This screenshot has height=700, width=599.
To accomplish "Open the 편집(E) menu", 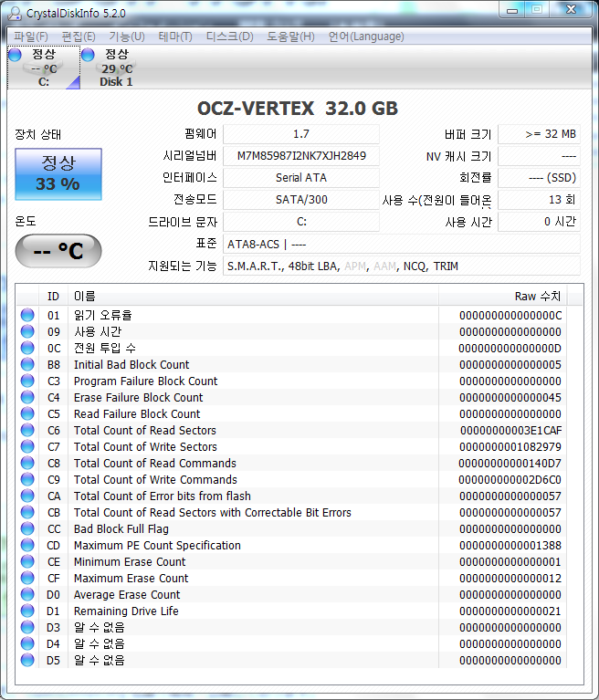I will (x=79, y=37).
